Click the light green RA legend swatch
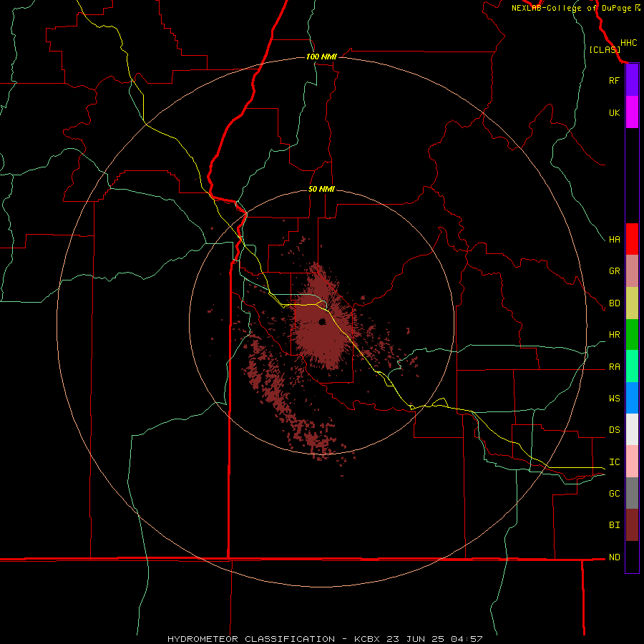 click(x=632, y=366)
